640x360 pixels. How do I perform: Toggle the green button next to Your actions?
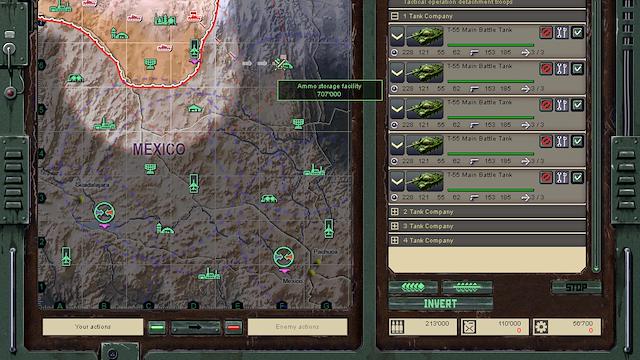(x=157, y=327)
